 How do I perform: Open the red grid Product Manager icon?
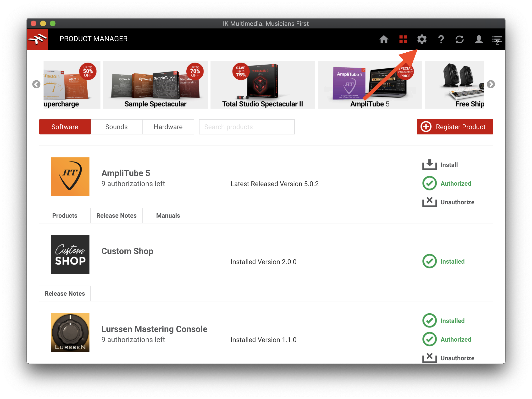click(403, 39)
